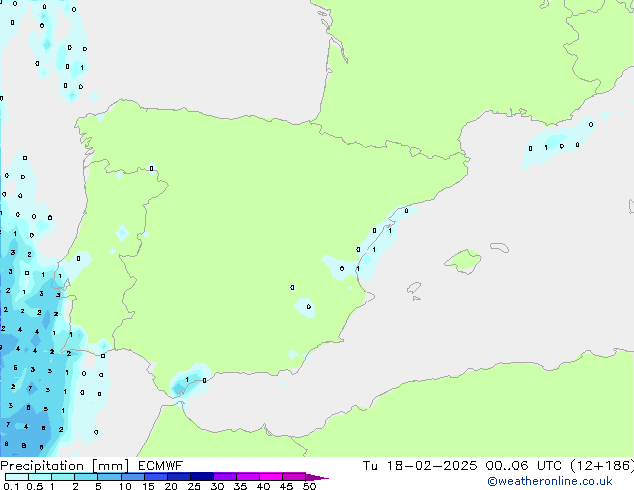Image resolution: width=634 pixels, height=490 pixels.
Task: Click the over-50 mm legend arrow tip
Action: 317,477
